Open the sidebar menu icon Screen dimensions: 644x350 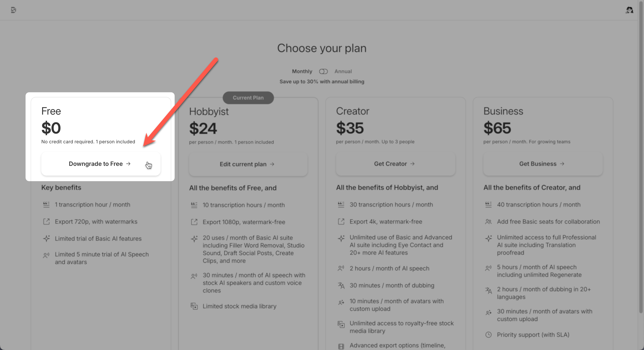click(13, 10)
